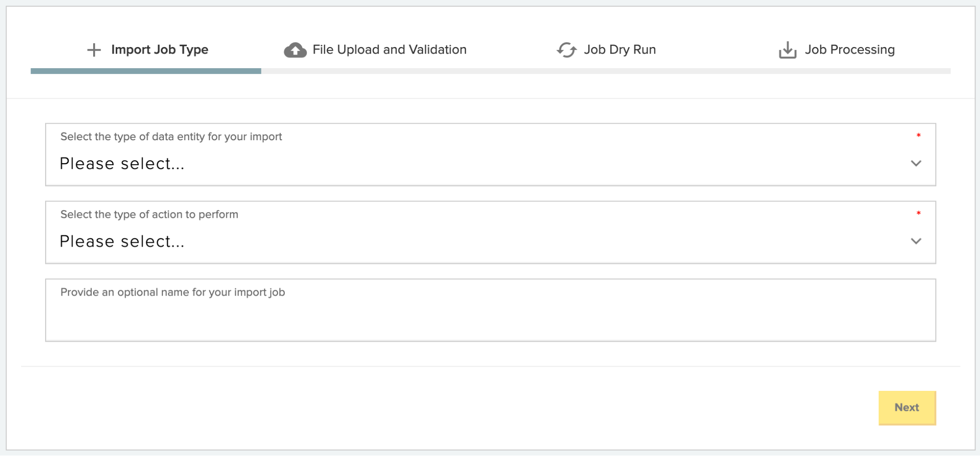Click the plus icon beside Import Job Type
Screen dimensions: 980x456
click(94, 50)
